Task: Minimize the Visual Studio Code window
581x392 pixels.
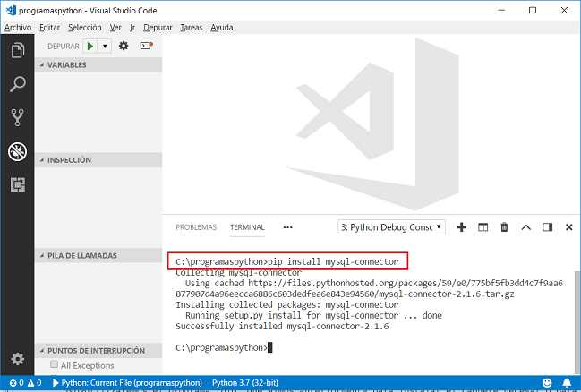Action: [x=501, y=10]
